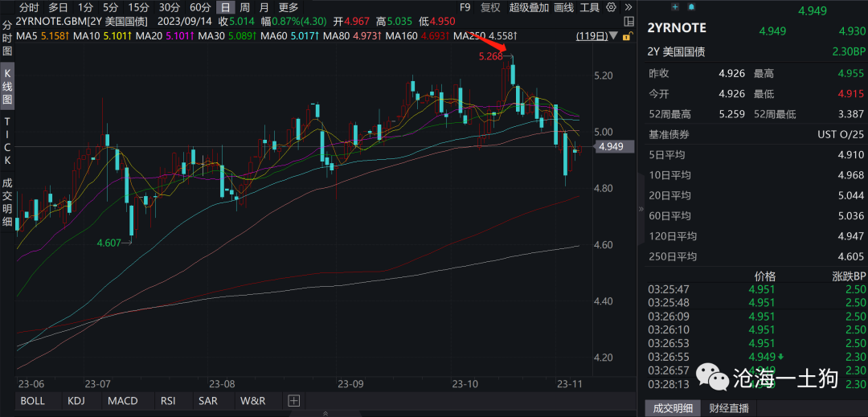868x417 pixels.
Task: Open the K线图 side tab
Action: tap(7, 86)
